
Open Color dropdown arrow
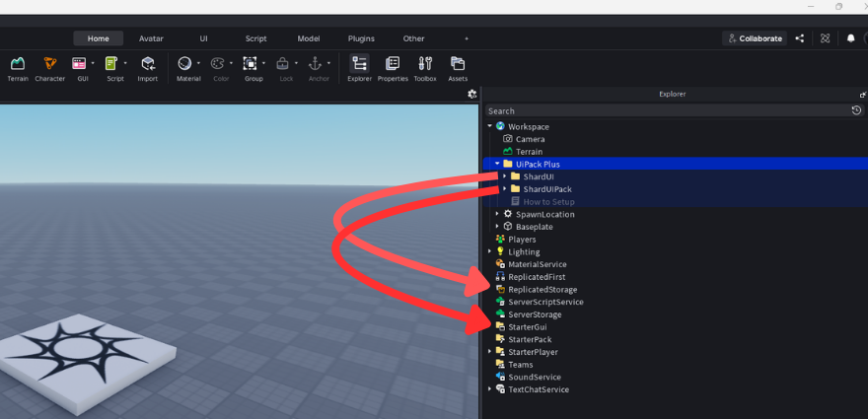click(231, 63)
